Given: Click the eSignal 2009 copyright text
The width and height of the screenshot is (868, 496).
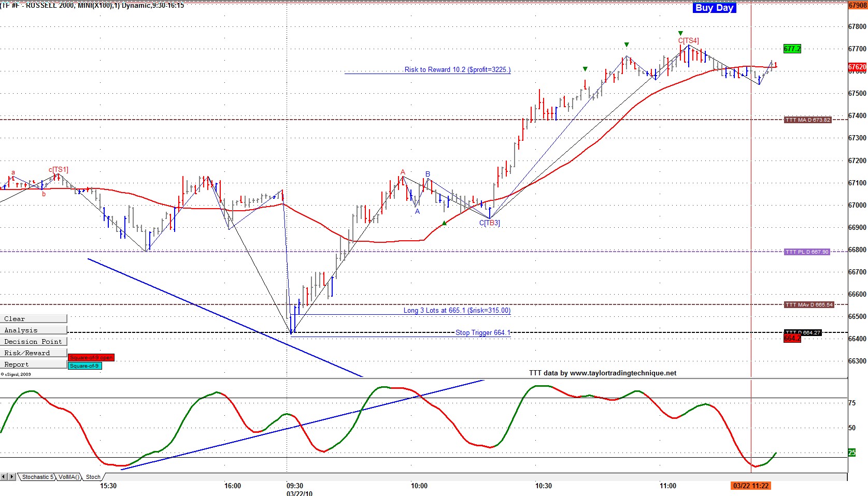Looking at the screenshot, I should click(16, 374).
